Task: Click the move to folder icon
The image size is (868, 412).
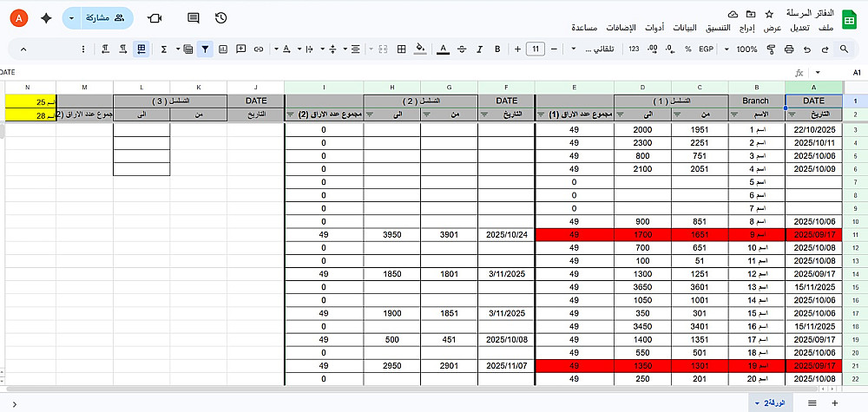Action: (x=751, y=14)
